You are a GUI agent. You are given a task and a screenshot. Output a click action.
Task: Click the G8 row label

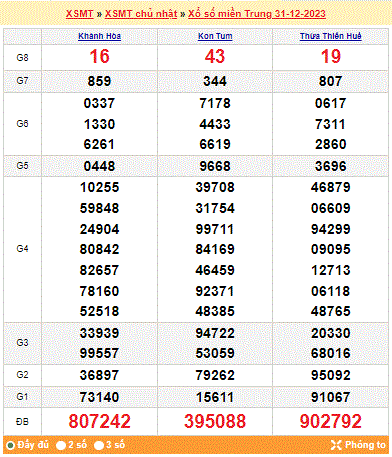(22, 58)
